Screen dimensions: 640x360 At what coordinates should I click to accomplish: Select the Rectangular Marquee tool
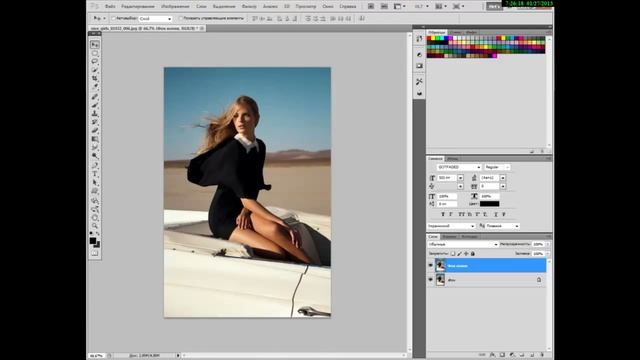[95, 53]
